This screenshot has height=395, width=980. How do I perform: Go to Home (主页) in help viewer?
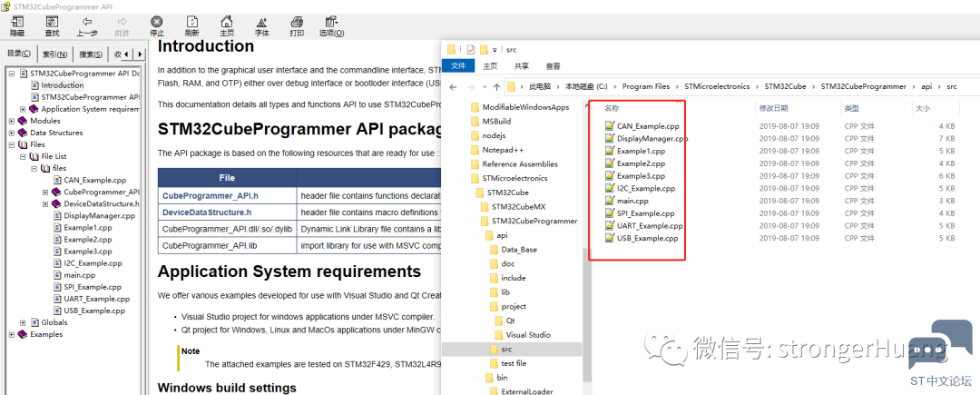pos(227,26)
